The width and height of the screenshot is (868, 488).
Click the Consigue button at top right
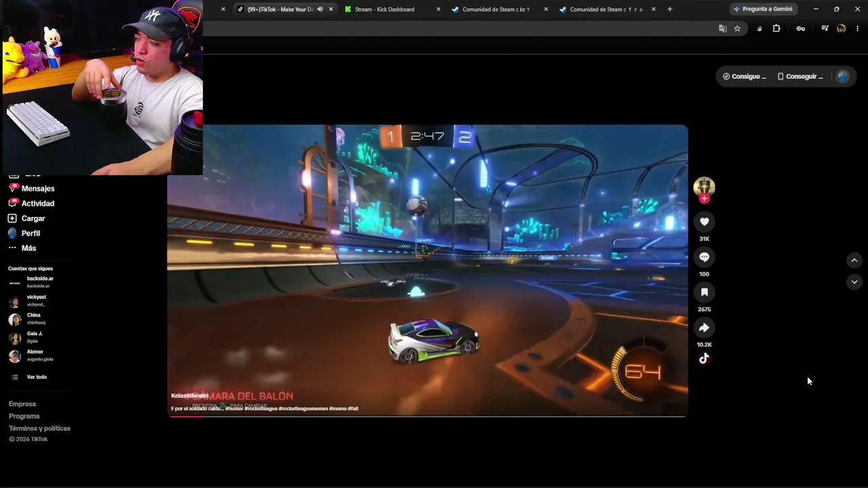tap(745, 77)
